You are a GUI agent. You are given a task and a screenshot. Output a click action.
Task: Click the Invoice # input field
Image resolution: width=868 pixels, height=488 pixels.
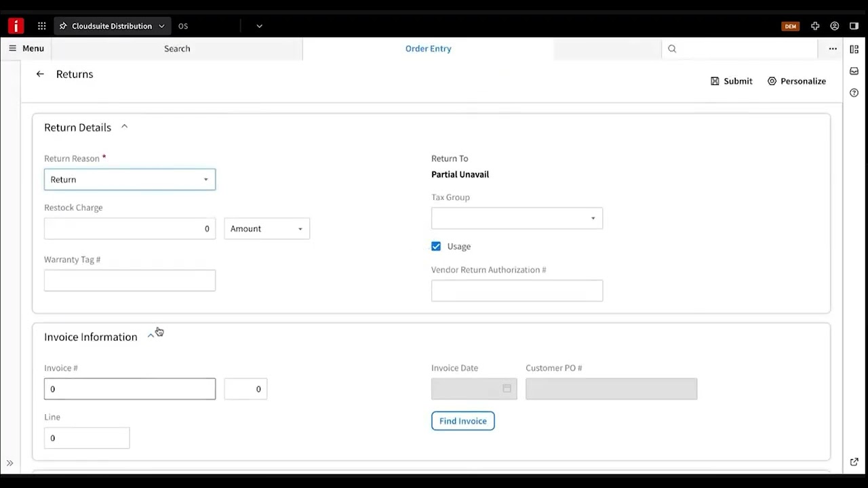point(130,389)
